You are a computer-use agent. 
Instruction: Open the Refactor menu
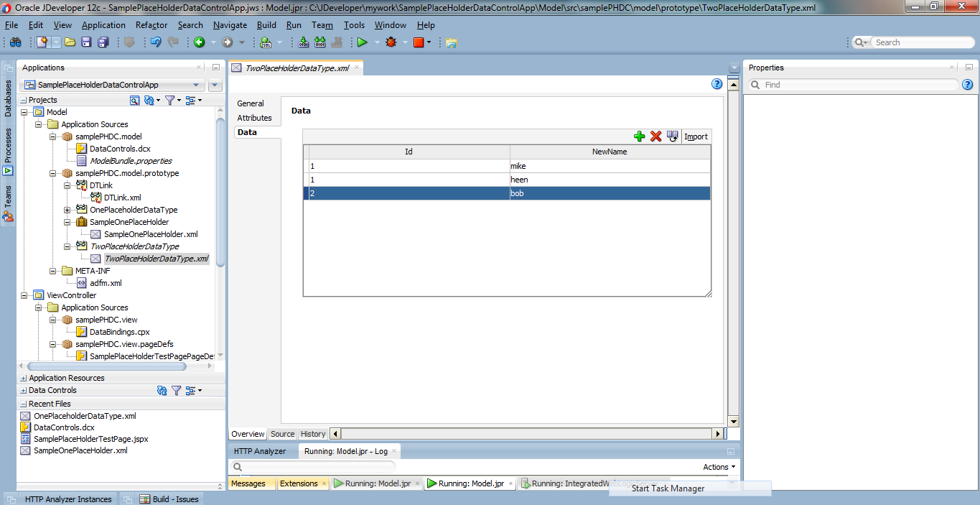coord(151,24)
